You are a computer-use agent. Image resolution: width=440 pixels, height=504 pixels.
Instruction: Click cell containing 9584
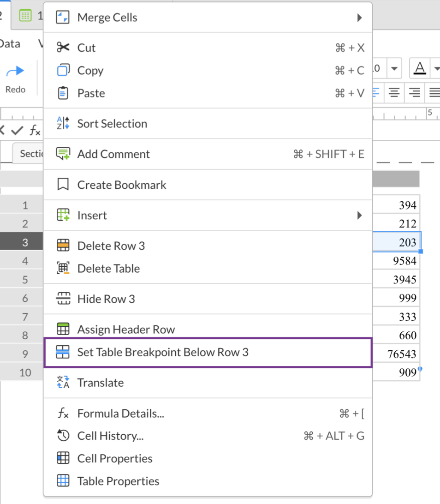click(x=396, y=261)
